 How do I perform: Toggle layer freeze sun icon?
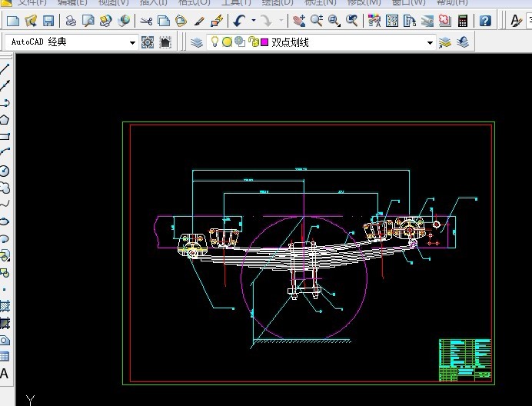[227, 42]
